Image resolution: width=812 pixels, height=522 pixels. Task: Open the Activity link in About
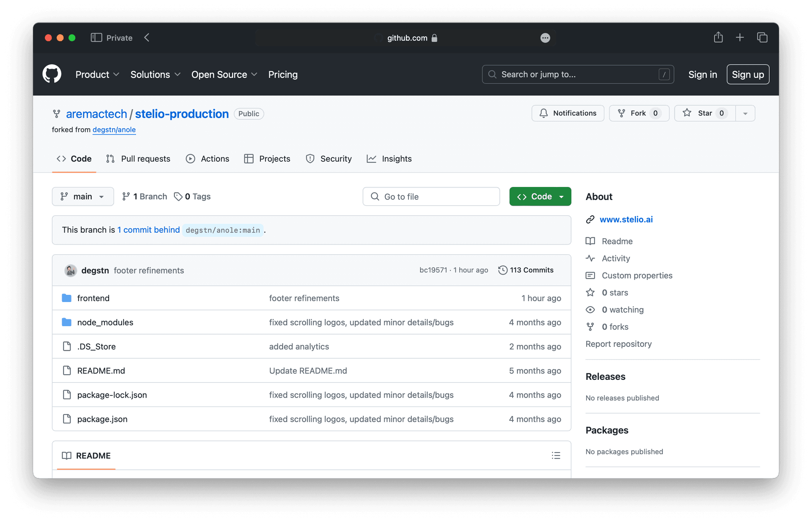click(x=616, y=258)
